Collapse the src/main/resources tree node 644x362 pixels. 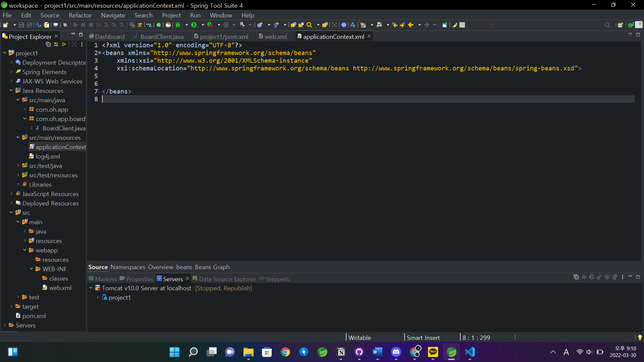[18, 137]
